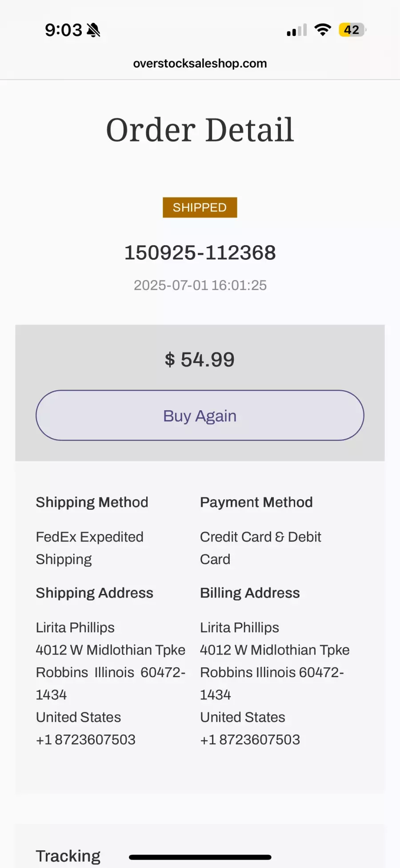Viewport: 400px width, 868px height.
Task: Tap FedEx Expedited Shipping text
Action: point(89,548)
